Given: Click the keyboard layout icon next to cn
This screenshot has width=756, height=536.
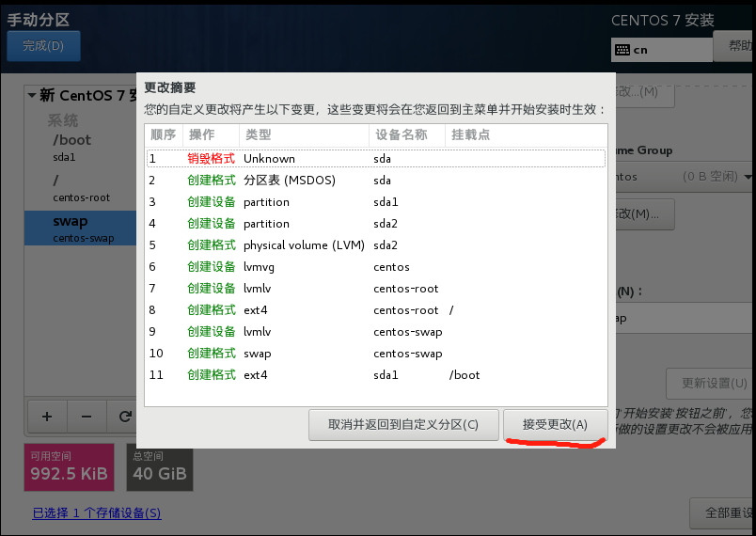Looking at the screenshot, I should point(622,50).
